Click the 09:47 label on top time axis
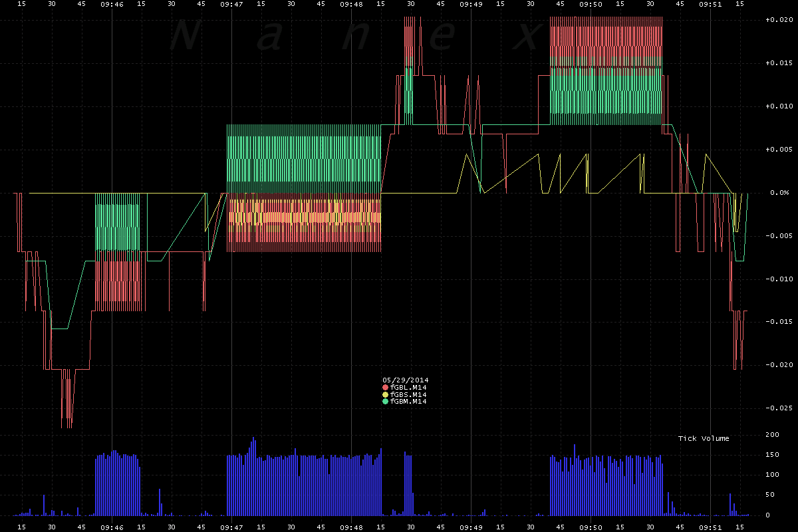Image resolution: width=798 pixels, height=532 pixels. tap(231, 4)
